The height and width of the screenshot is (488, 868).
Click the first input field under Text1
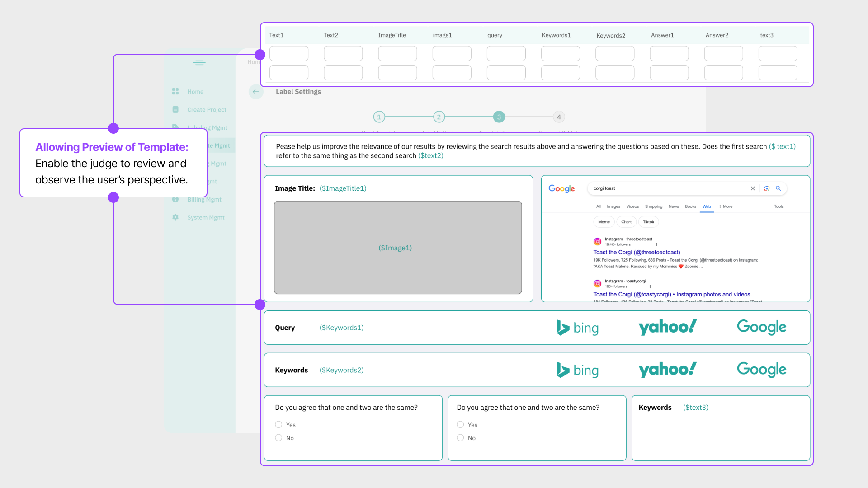[x=289, y=54]
